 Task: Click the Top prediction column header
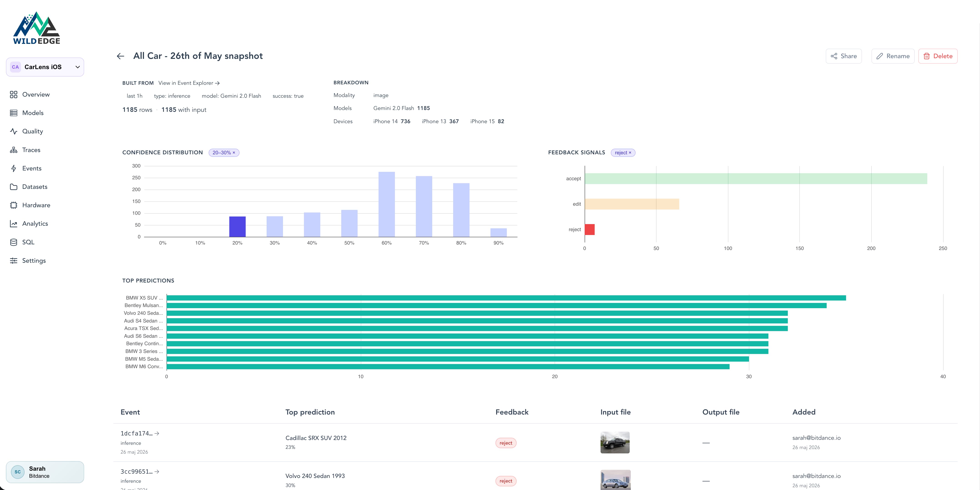tap(310, 412)
